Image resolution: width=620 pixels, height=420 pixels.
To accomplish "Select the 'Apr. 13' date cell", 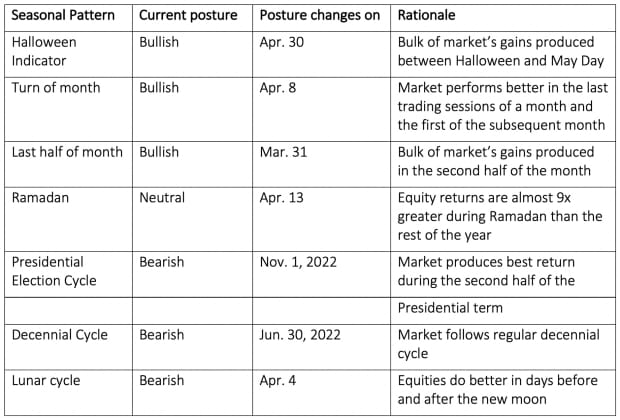I will click(281, 198).
